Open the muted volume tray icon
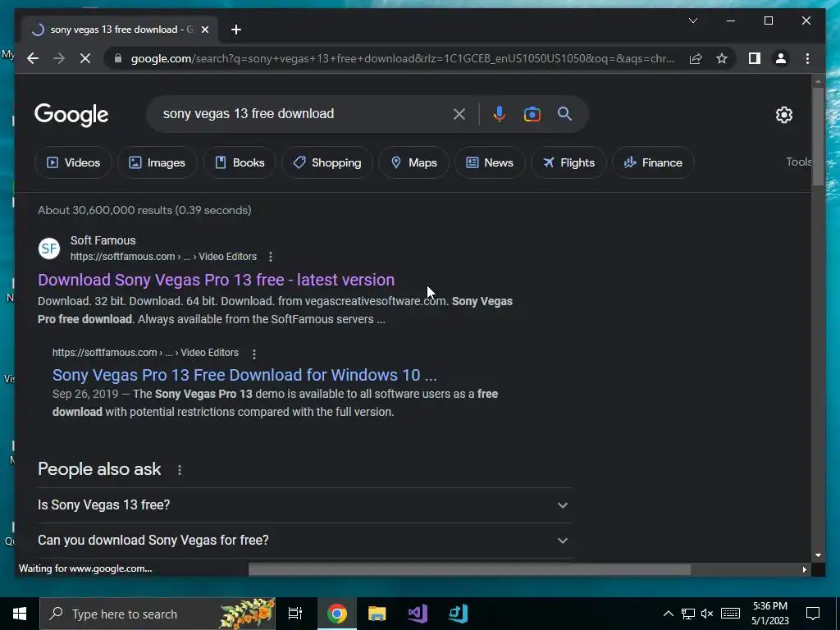 (707, 614)
